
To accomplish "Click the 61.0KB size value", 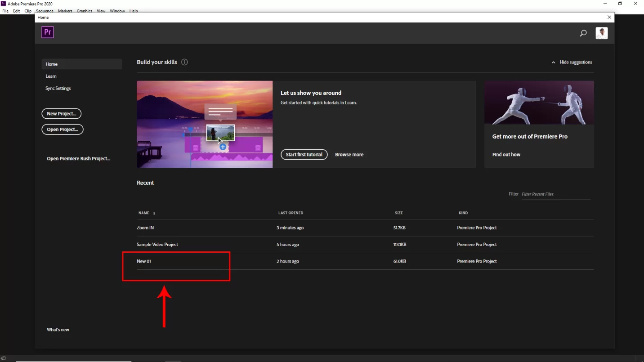I will [399, 261].
